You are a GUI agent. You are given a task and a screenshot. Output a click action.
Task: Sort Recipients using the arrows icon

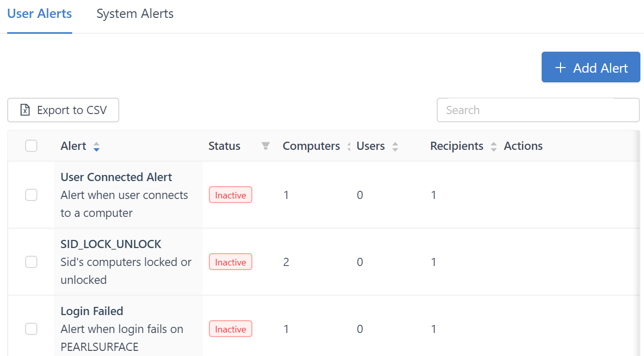pos(493,147)
